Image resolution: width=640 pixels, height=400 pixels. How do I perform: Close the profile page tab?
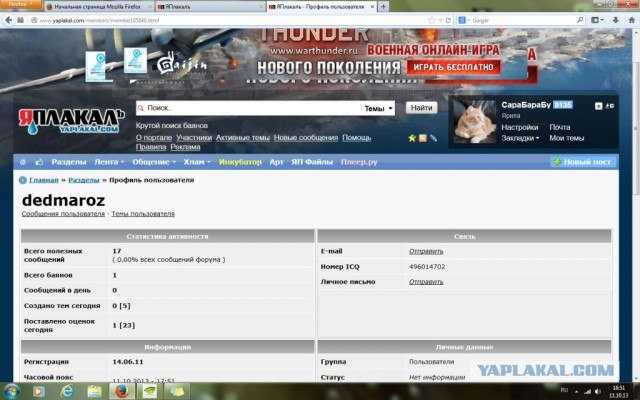coord(372,7)
